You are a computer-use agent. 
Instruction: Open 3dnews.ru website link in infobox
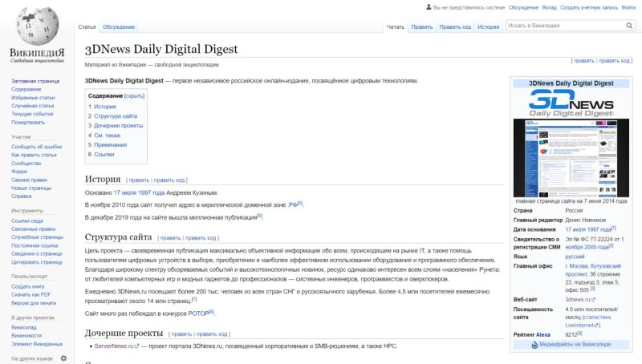(579, 300)
